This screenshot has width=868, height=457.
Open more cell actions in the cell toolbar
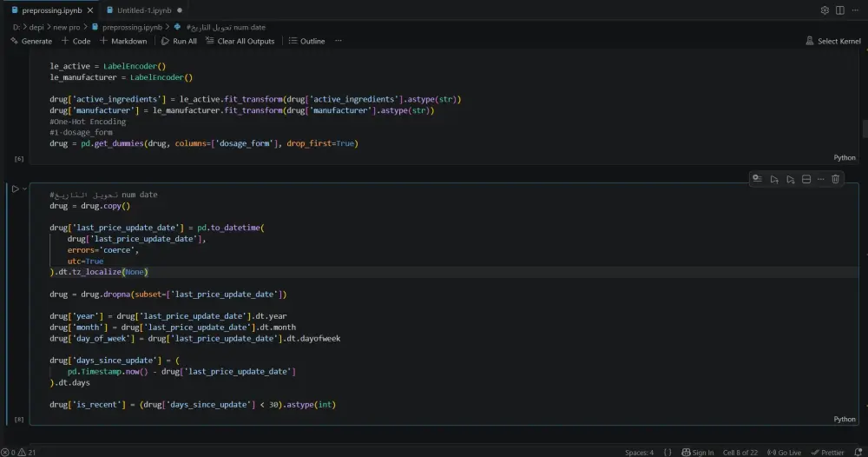(821, 180)
